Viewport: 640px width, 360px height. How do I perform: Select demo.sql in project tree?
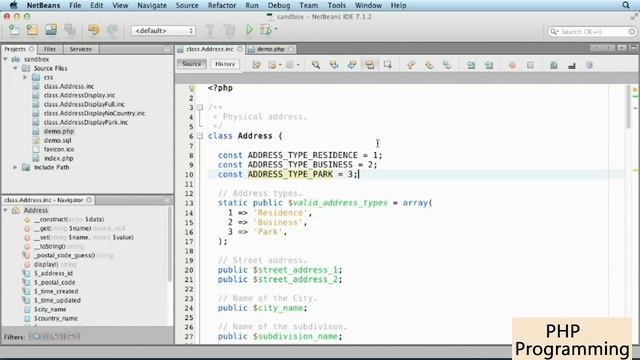click(58, 140)
